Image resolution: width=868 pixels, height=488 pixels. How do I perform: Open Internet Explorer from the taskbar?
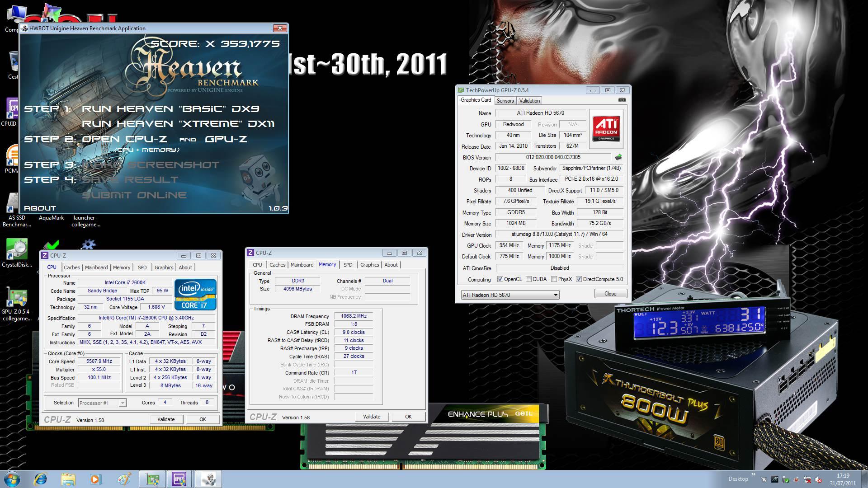(41, 479)
